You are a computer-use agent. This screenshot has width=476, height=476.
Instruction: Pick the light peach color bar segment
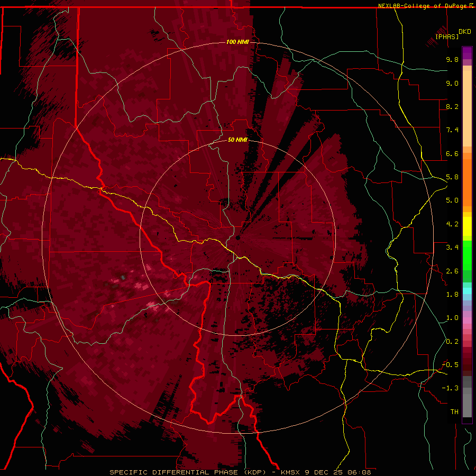click(x=467, y=108)
